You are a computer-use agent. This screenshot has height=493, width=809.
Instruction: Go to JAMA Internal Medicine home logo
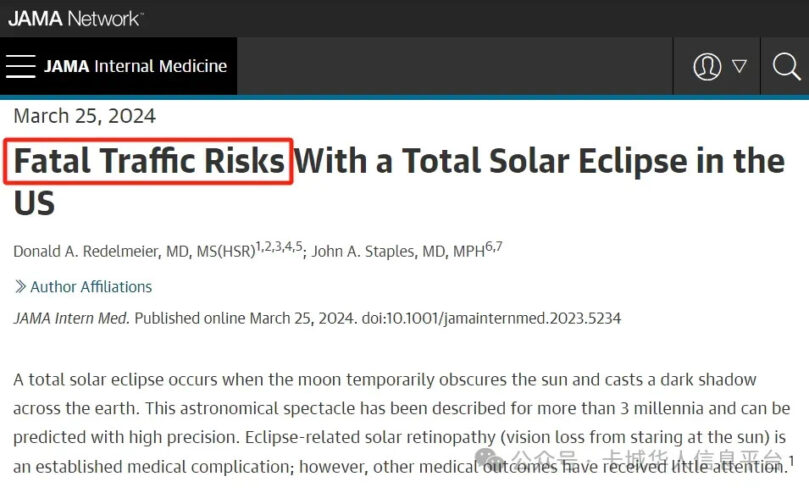click(136, 66)
